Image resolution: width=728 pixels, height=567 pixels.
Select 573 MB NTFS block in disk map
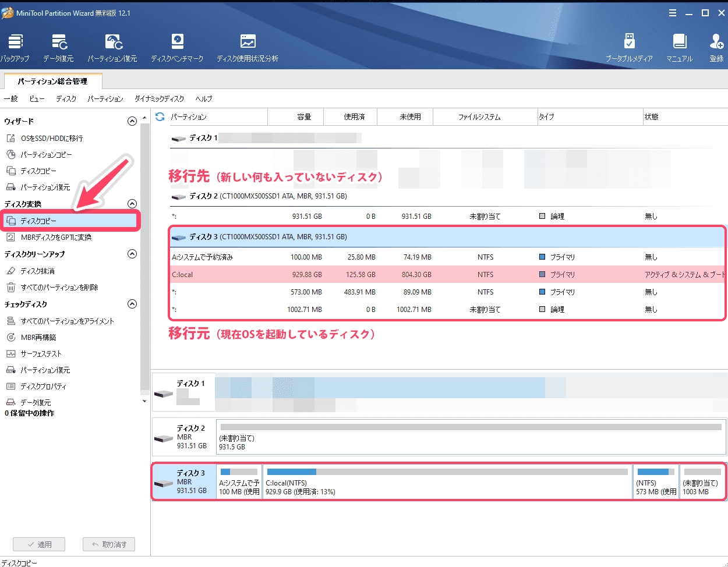[x=656, y=481]
